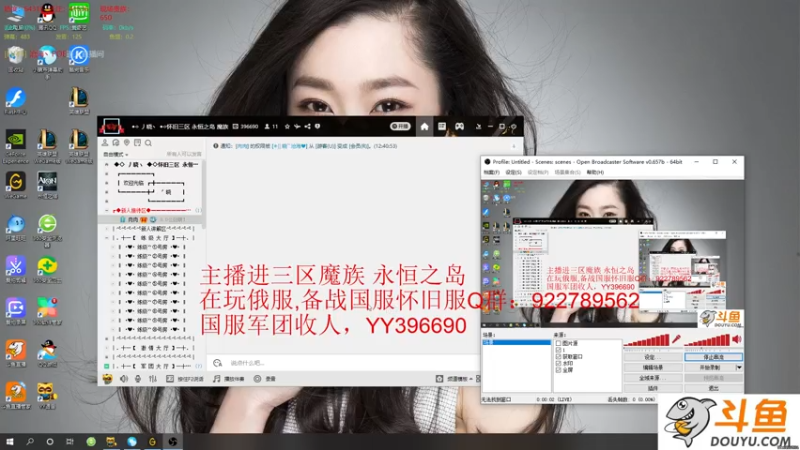800x450 pixels.
Task: Click the emoticon icon in chat input box
Action: pyautogui.click(x=218, y=363)
